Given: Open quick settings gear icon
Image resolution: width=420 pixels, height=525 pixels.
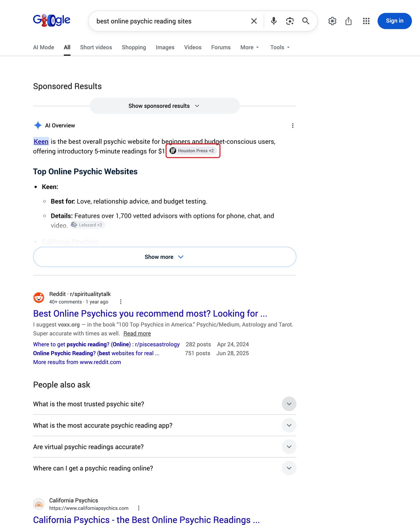Looking at the screenshot, I should (332, 21).
